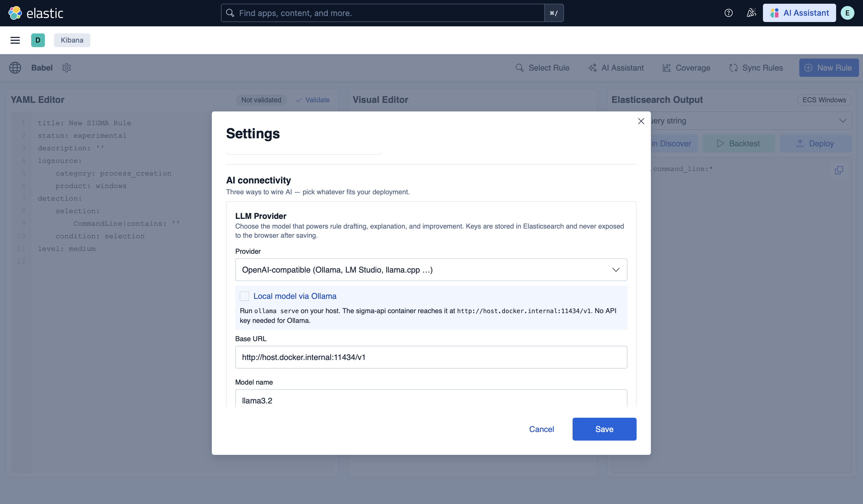863x504 pixels.
Task: Click the Babel globe icon
Action: (15, 68)
